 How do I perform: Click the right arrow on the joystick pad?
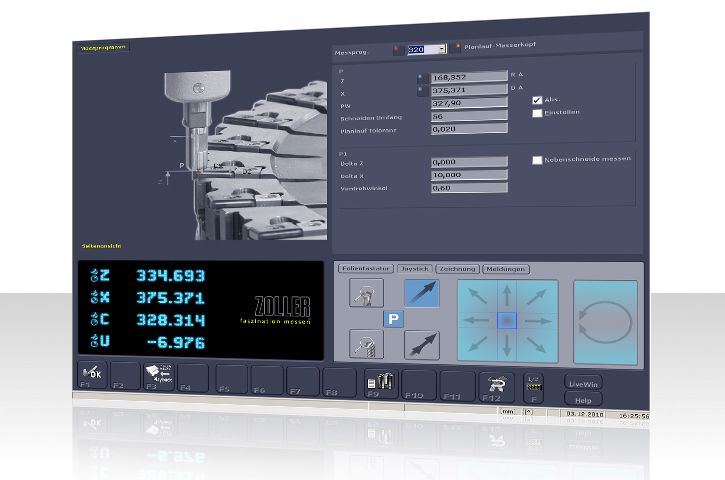click(x=538, y=321)
